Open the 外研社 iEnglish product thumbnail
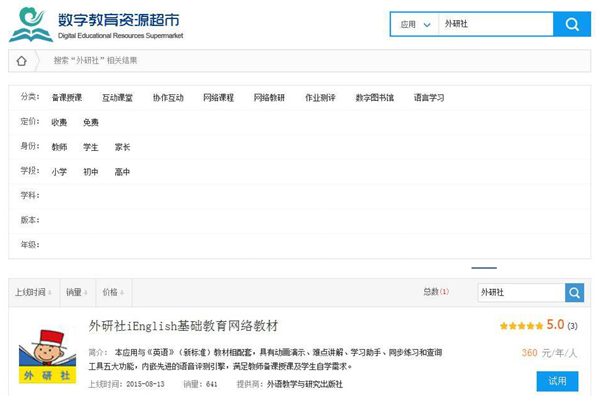The height and width of the screenshot is (396, 600). 47,356
